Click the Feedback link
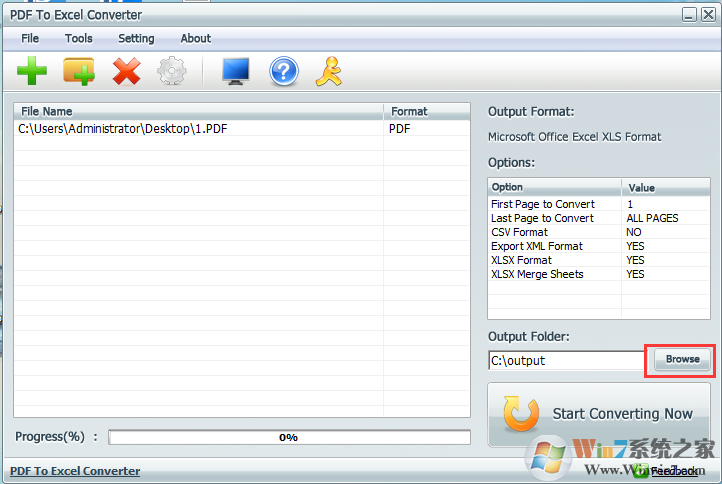Image resolution: width=722 pixels, height=484 pixels. point(675,471)
